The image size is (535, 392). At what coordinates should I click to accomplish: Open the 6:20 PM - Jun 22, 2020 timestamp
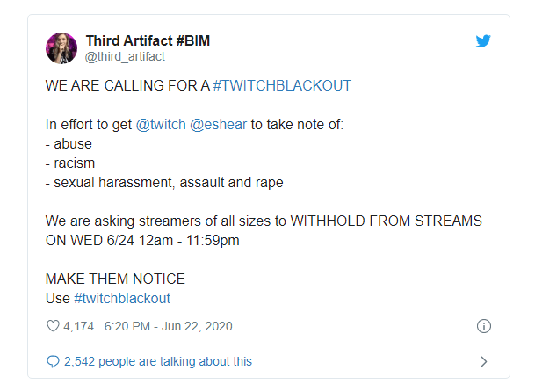pos(168,326)
